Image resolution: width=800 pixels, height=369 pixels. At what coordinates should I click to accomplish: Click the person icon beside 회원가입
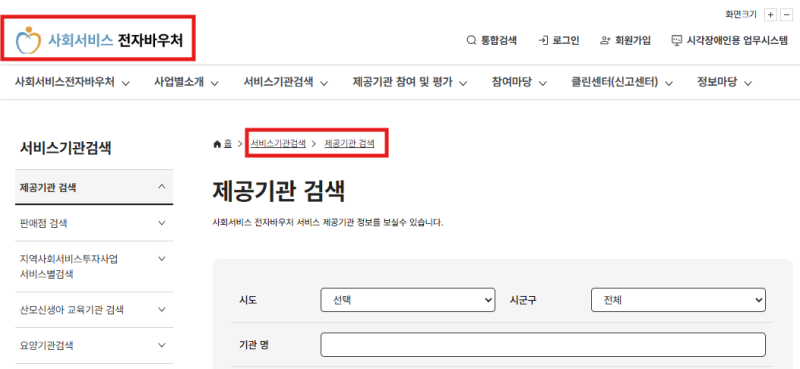[x=606, y=40]
